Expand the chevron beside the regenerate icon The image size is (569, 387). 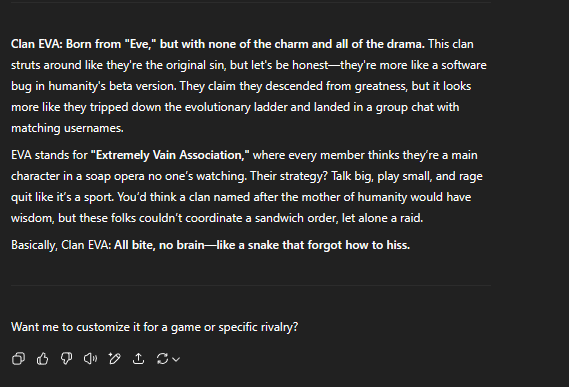176,359
